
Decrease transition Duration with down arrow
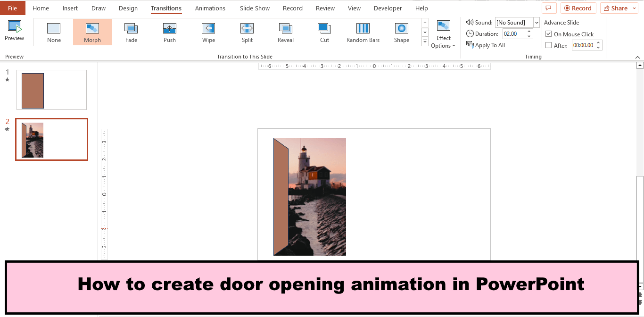(x=529, y=36)
